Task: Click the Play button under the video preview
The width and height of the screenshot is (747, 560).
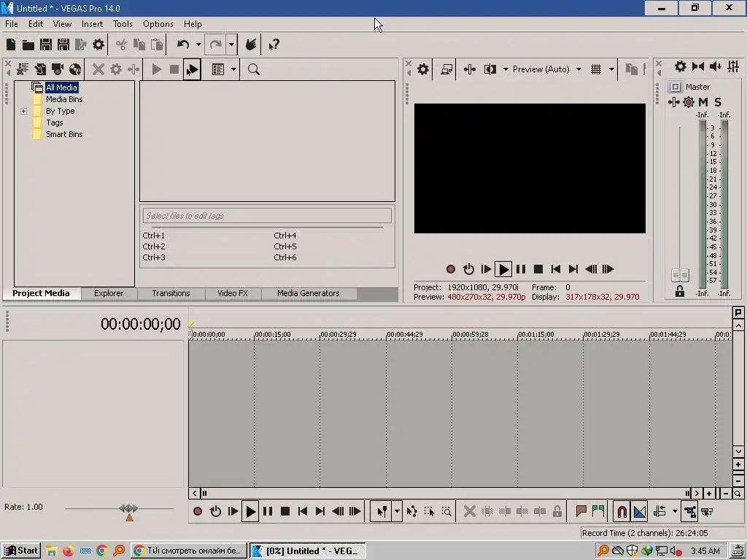Action: [503, 270]
